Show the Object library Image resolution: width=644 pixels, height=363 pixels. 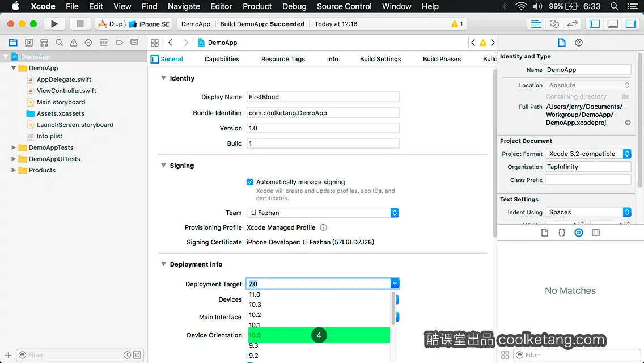579,233
